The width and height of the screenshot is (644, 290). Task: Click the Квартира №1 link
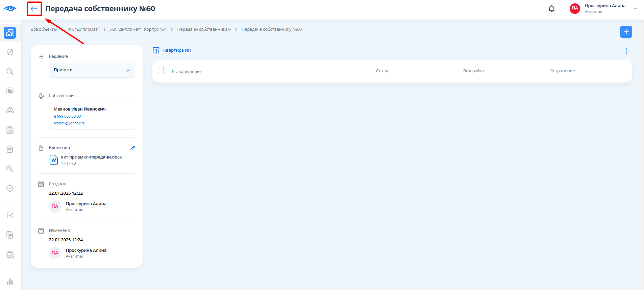point(177,50)
